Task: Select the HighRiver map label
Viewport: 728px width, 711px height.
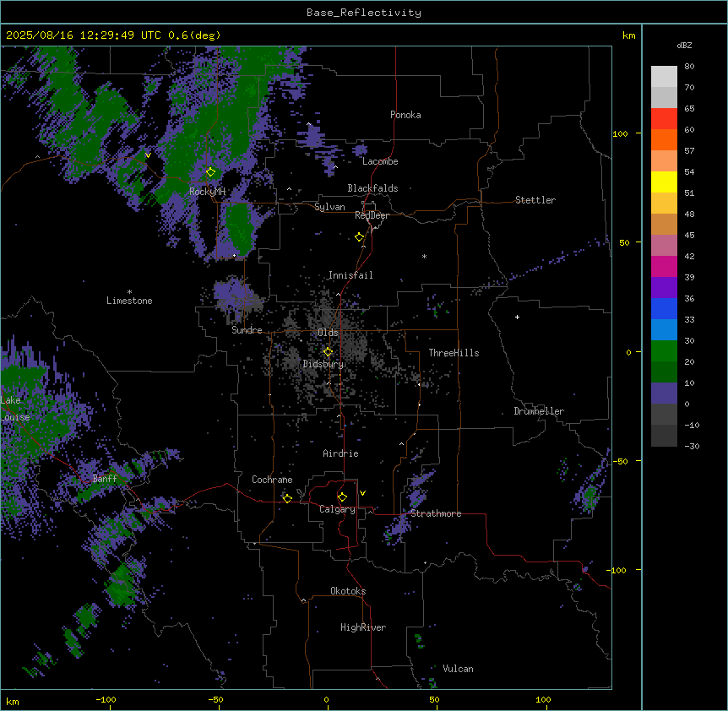Action: (363, 627)
